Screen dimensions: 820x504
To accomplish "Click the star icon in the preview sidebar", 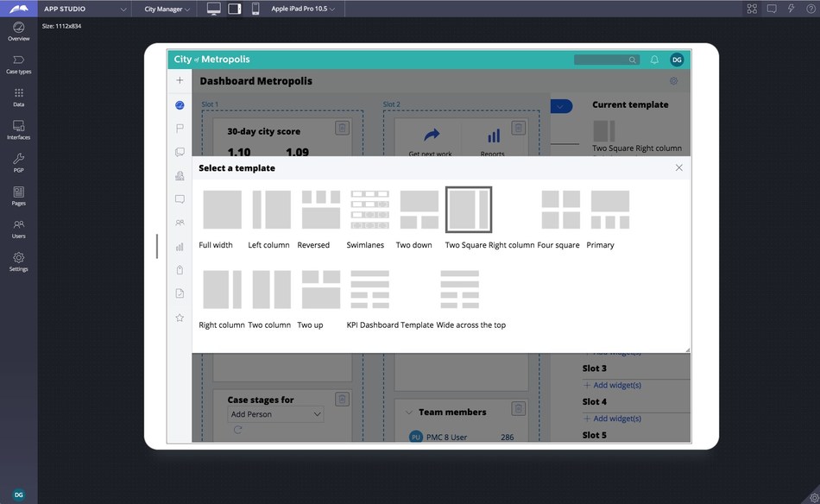I will click(179, 318).
